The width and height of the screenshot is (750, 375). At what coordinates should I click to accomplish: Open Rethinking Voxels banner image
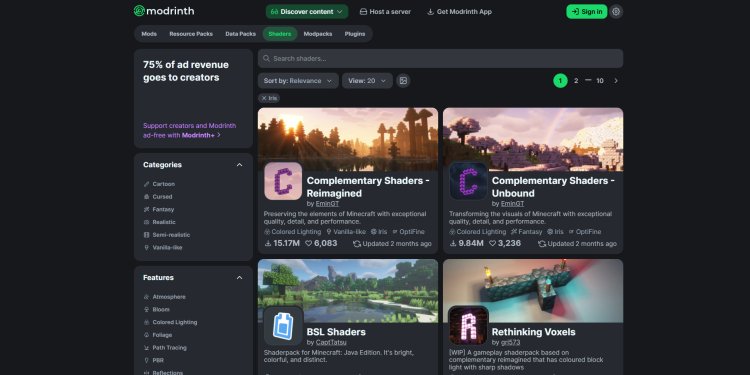(533, 291)
